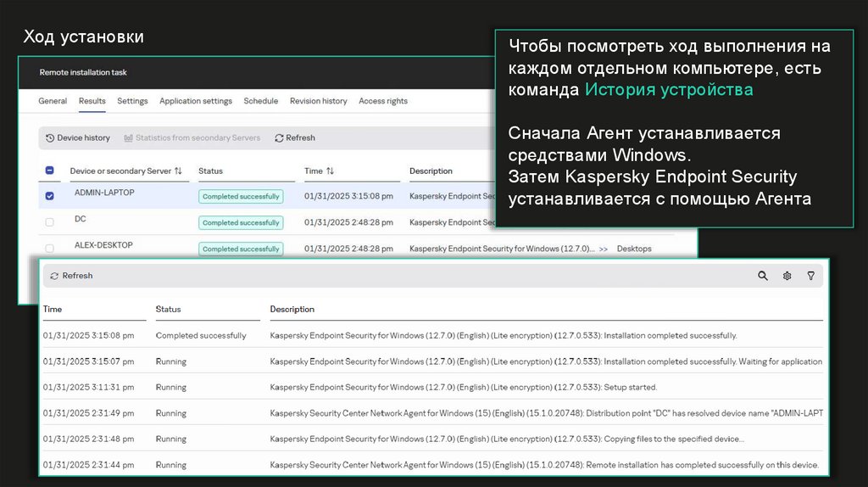Open the Schedule tab

pyautogui.click(x=261, y=102)
